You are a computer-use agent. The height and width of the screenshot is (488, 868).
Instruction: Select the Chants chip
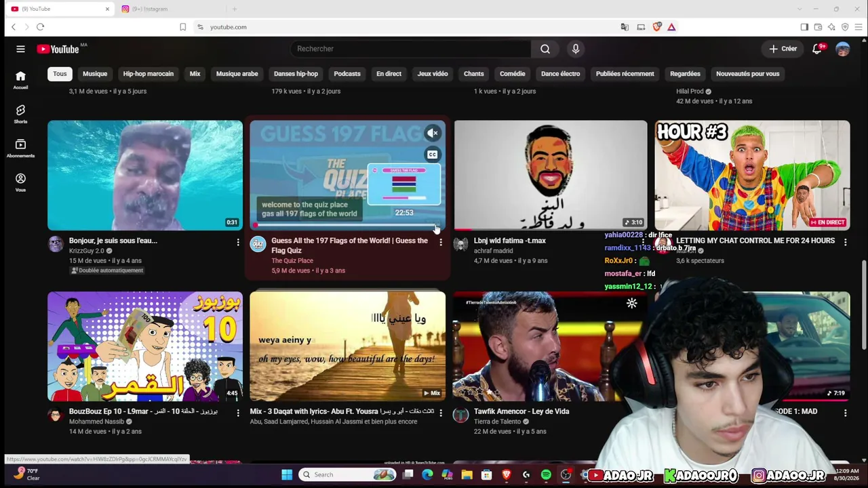(x=474, y=74)
